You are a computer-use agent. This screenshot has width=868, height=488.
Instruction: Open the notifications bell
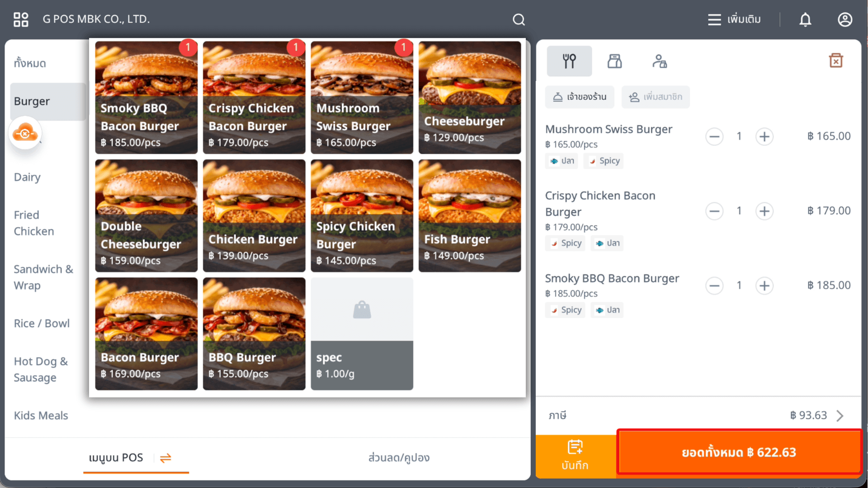(x=805, y=19)
